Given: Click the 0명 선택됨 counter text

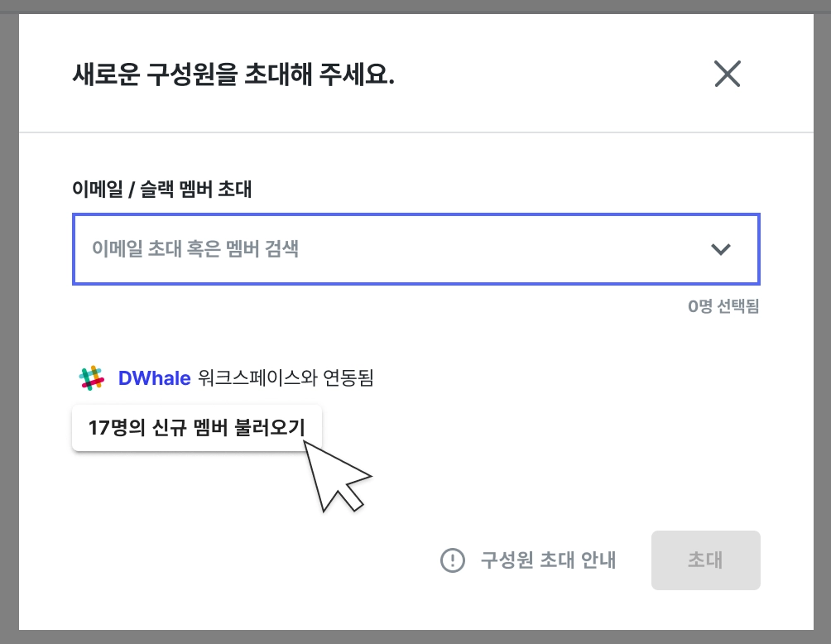Looking at the screenshot, I should click(x=723, y=307).
